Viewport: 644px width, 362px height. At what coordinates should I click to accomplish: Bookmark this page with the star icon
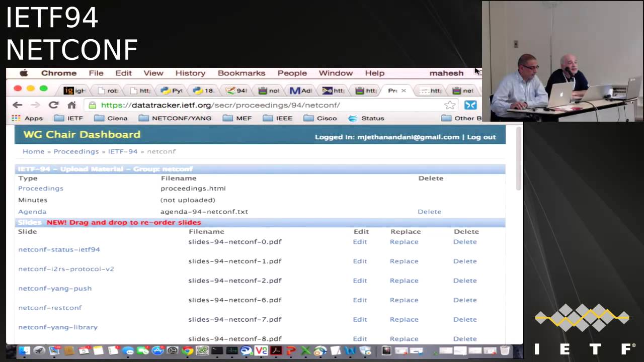click(x=450, y=105)
